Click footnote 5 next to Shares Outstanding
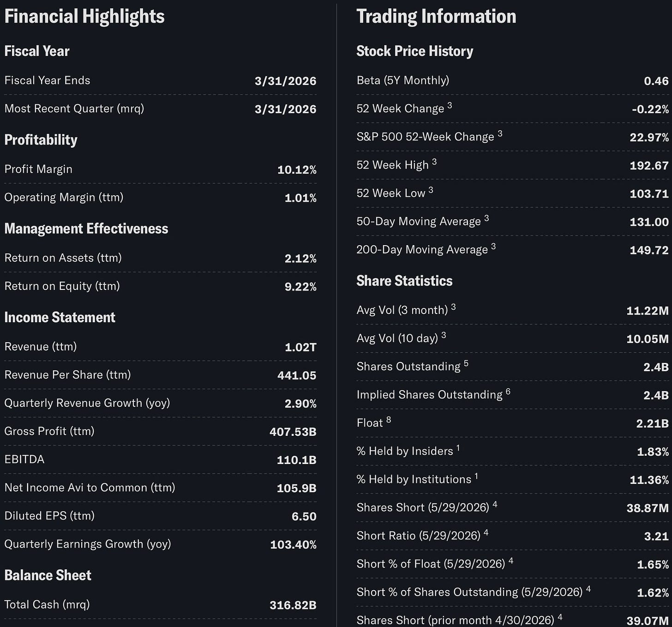 point(466,363)
